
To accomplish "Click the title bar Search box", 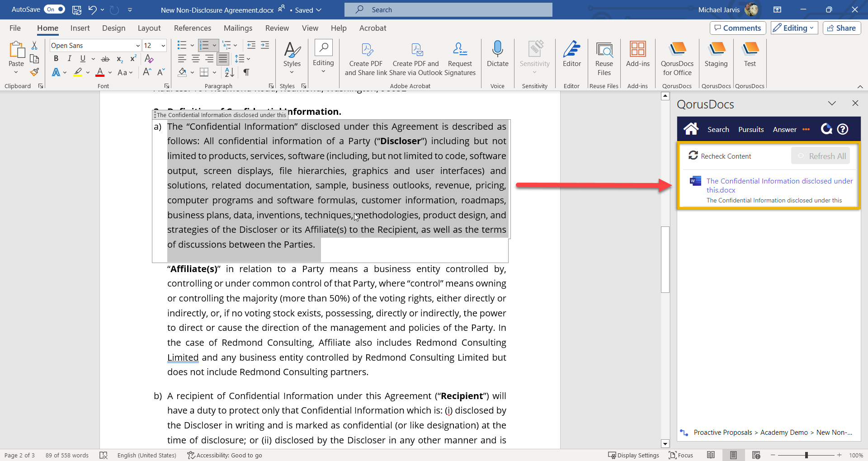I will coord(448,9).
